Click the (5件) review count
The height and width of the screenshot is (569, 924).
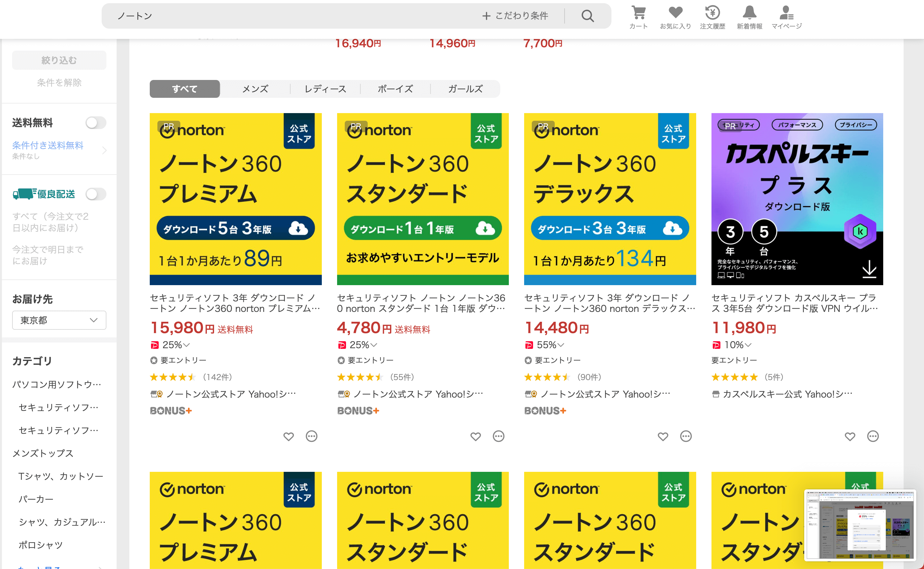point(774,377)
